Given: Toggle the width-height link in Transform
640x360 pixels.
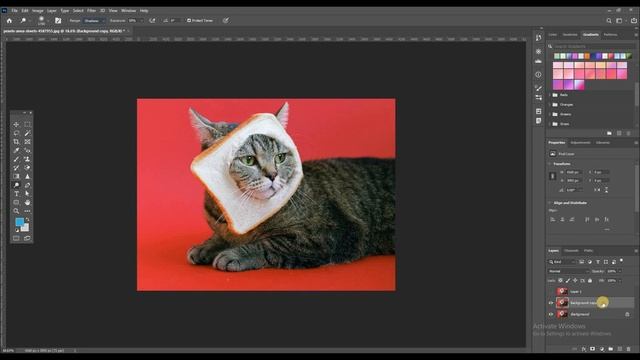Looking at the screenshot, I should coord(553,176).
